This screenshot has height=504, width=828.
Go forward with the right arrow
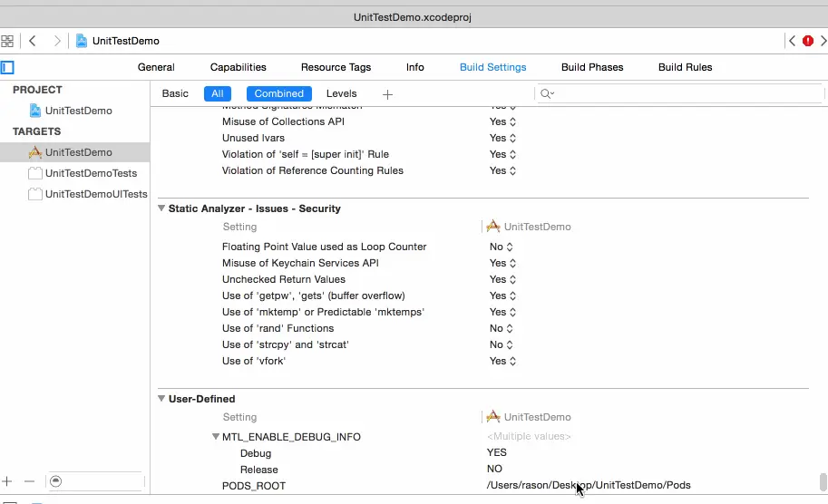coord(57,41)
